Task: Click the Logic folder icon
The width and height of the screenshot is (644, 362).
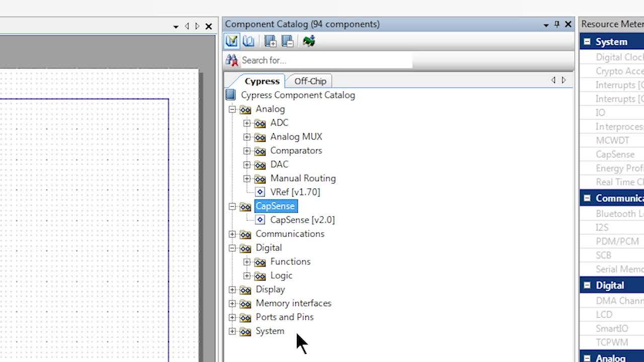Action: tap(260, 276)
